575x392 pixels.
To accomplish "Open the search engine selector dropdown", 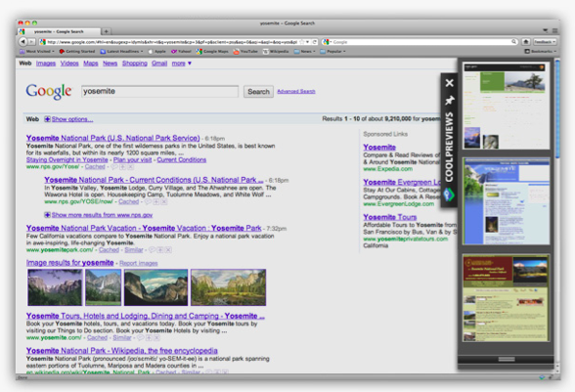I will pos(326,42).
